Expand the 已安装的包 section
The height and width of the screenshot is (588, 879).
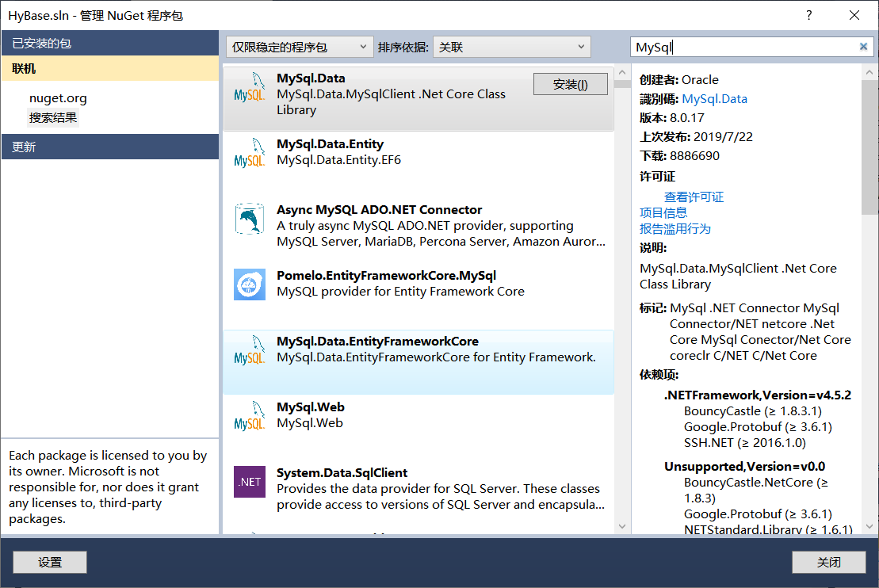110,43
